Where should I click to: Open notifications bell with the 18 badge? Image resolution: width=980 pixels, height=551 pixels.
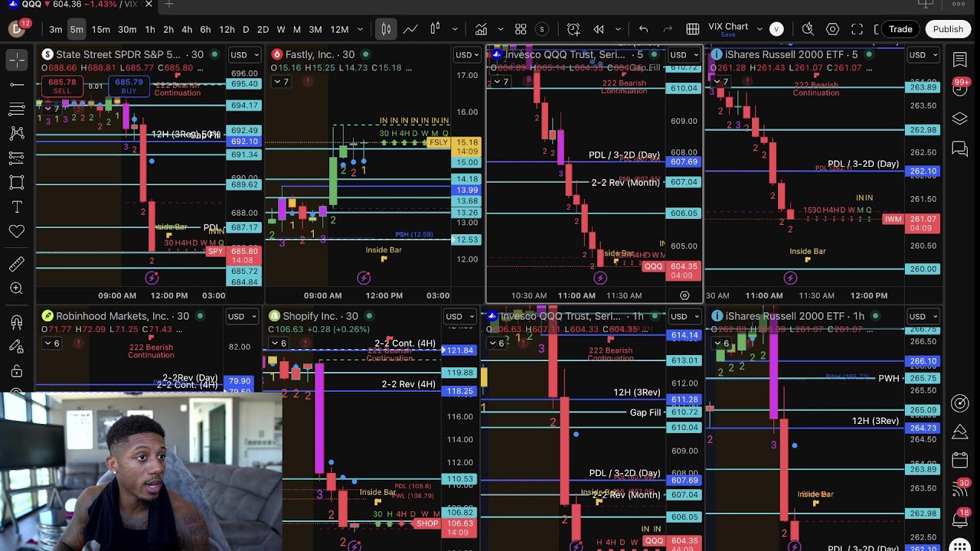point(960,519)
